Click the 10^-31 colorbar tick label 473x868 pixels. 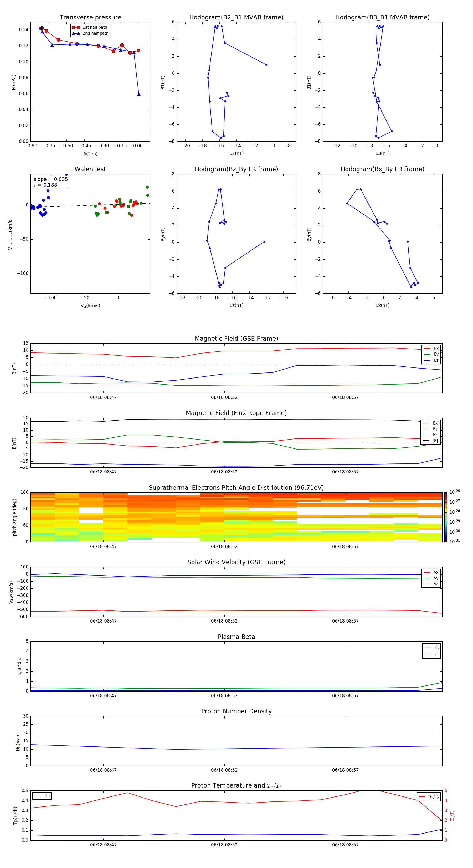pos(455,542)
